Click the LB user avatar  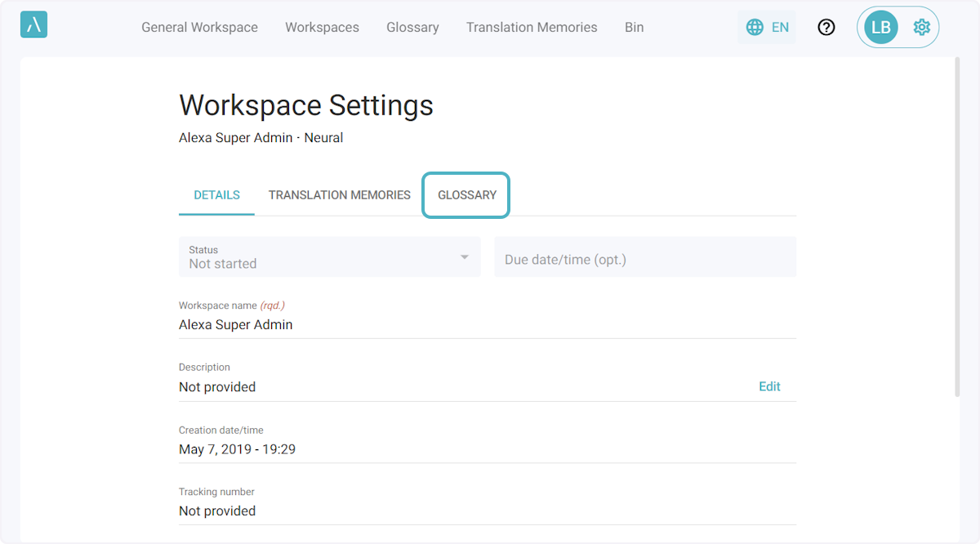pyautogui.click(x=881, y=27)
